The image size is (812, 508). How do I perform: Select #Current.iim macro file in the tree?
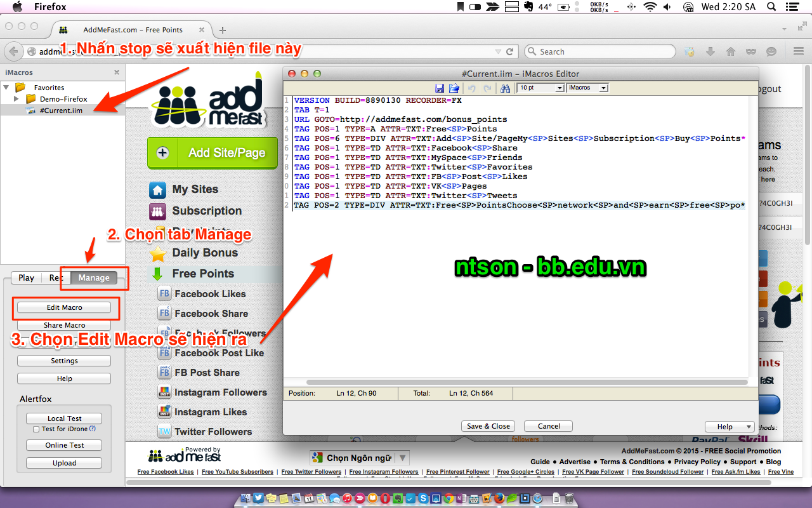point(60,110)
